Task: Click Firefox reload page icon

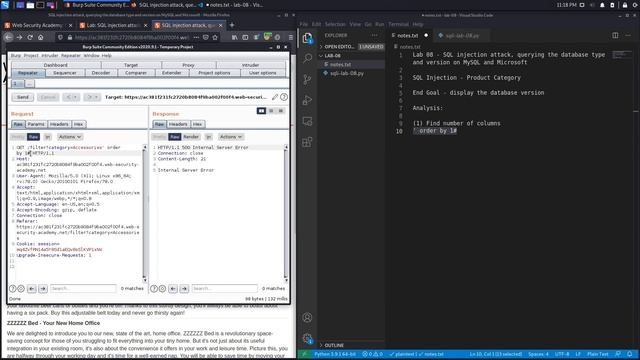Action: [x=30, y=37]
